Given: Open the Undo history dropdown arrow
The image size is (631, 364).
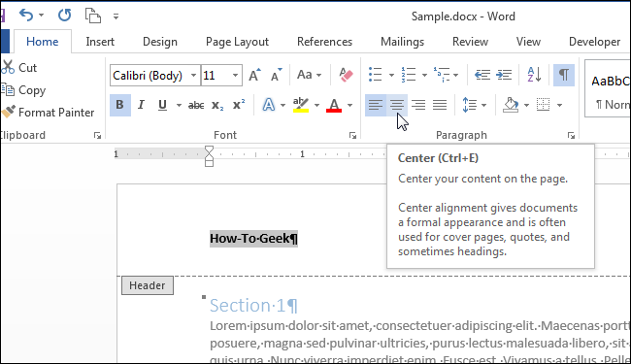Looking at the screenshot, I should [41, 16].
